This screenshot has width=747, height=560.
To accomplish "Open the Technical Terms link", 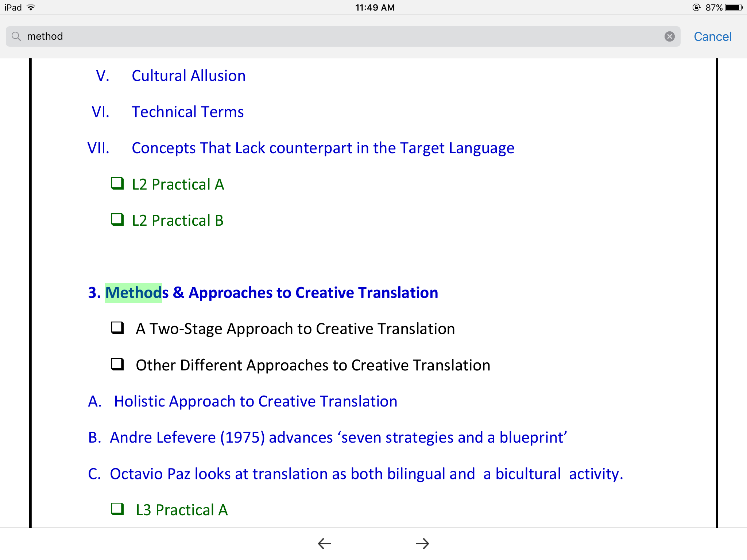I will tap(187, 112).
